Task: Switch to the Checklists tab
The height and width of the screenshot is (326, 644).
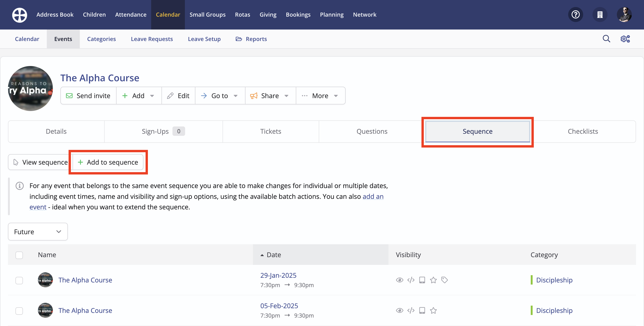Action: coord(583,131)
